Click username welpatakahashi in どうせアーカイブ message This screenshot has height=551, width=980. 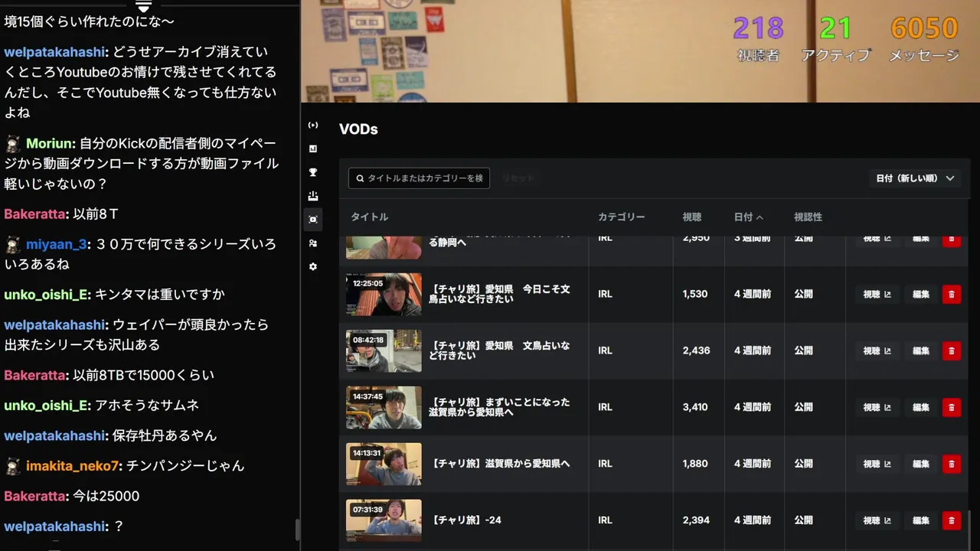54,53
